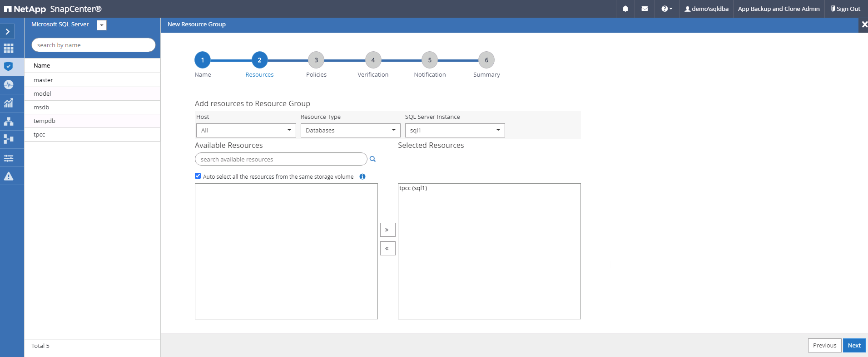Go to wizard step 3 Policies

click(x=316, y=60)
